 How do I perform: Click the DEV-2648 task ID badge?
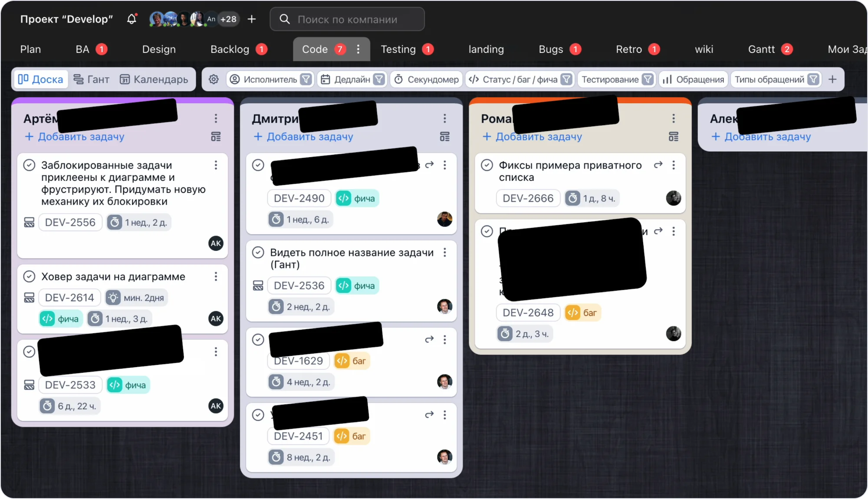point(528,312)
